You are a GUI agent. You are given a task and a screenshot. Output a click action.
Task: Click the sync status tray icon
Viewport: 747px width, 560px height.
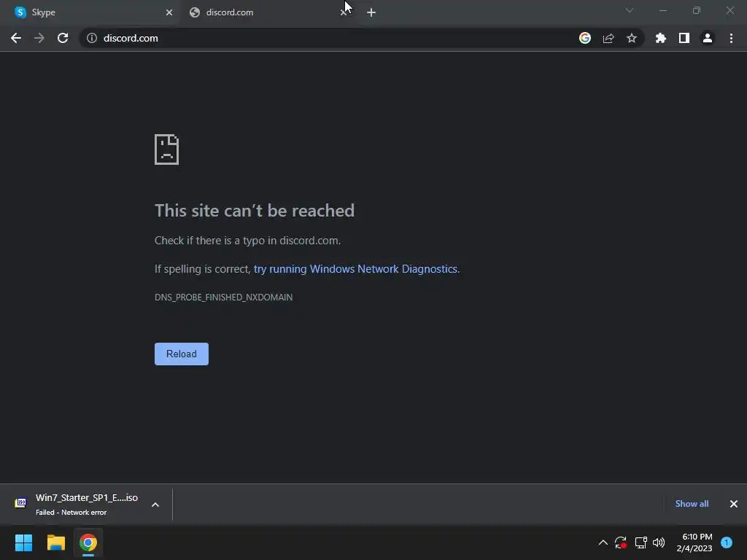621,542
